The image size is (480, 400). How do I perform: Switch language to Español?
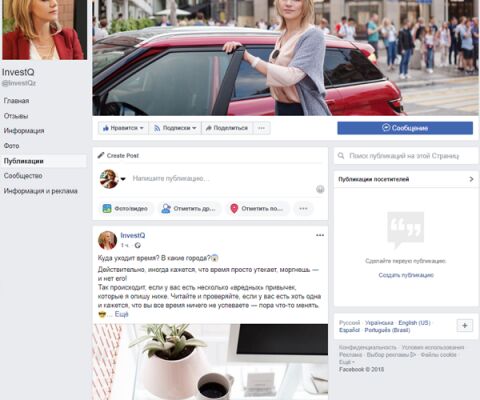pyautogui.click(x=349, y=330)
